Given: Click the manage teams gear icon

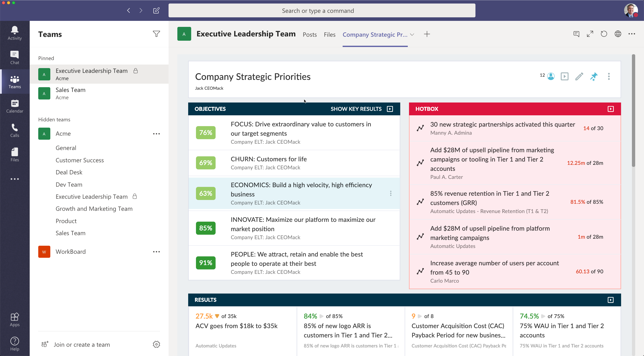Looking at the screenshot, I should coord(156,344).
